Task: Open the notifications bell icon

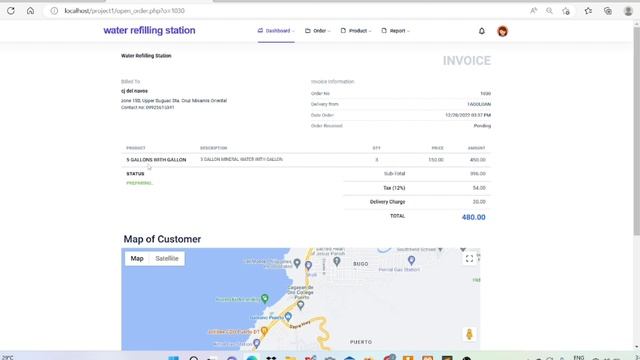Action: (482, 31)
